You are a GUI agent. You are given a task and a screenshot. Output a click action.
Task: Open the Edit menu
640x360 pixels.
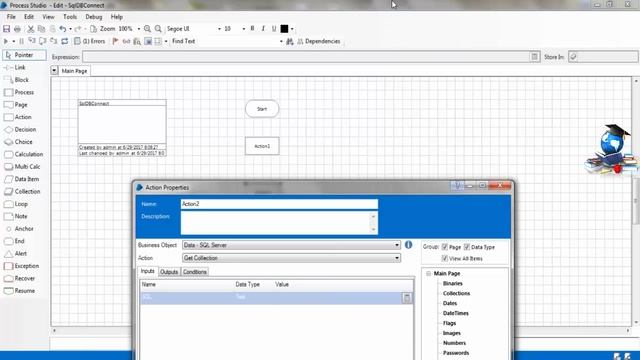click(29, 17)
